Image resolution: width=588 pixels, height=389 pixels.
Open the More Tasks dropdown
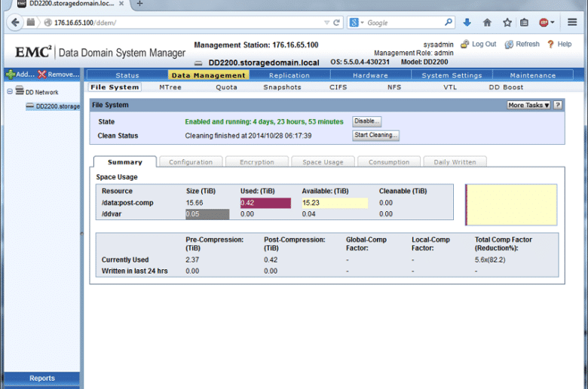(528, 105)
